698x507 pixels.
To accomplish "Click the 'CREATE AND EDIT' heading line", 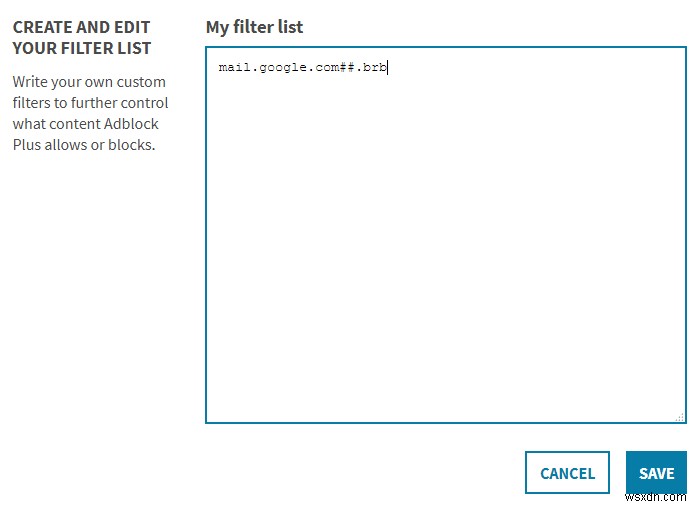I will 79,27.
